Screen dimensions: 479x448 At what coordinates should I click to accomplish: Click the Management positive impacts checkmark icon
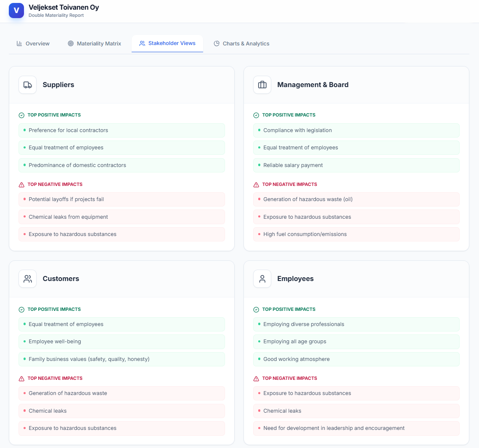pyautogui.click(x=256, y=115)
